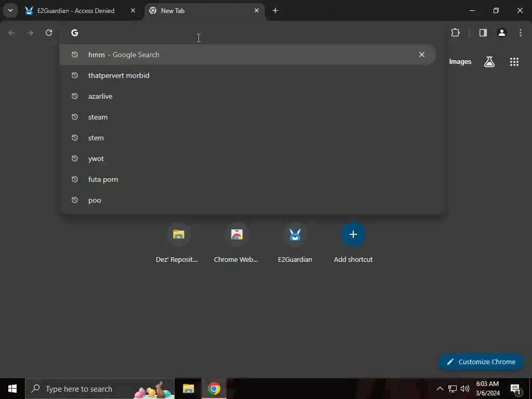Close the New Tab tab

click(257, 10)
